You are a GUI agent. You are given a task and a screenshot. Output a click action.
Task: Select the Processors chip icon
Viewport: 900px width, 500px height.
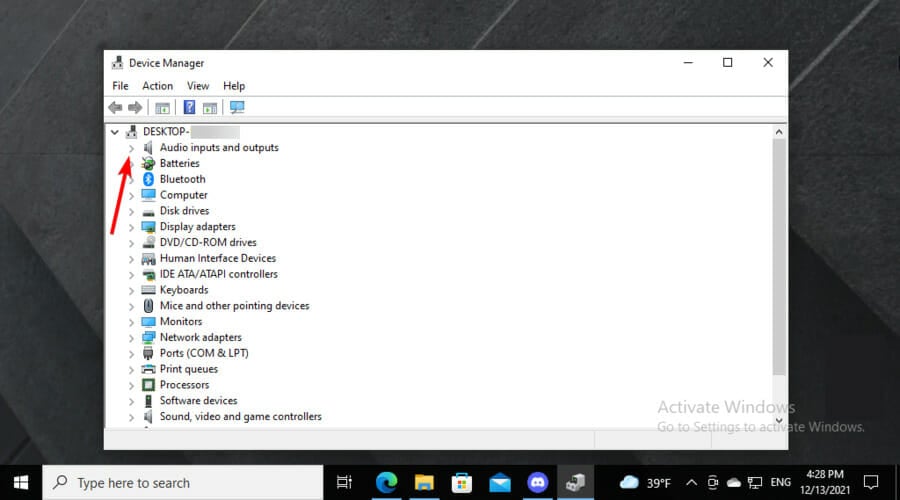[148, 385]
